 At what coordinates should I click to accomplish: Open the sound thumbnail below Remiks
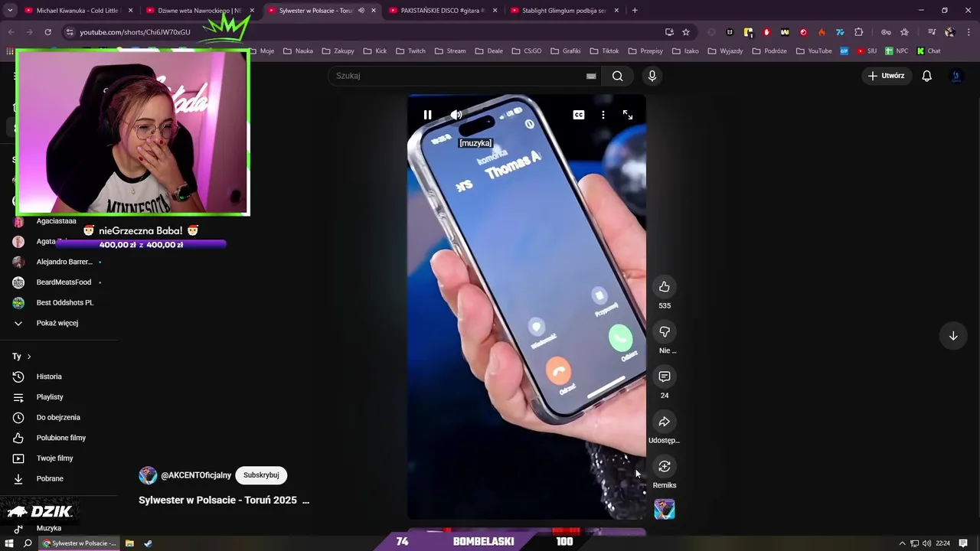tap(665, 509)
